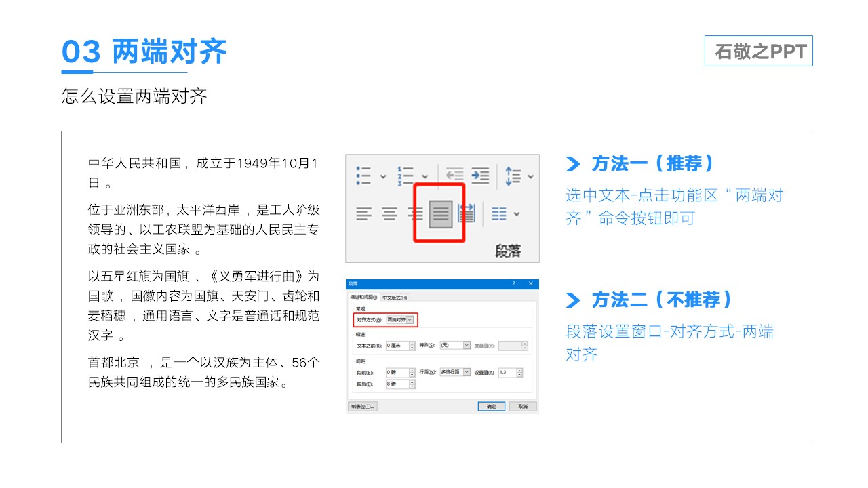Click the blue arrow beside 方法一
Image resolution: width=868 pixels, height=488 pixels.
click(573, 164)
